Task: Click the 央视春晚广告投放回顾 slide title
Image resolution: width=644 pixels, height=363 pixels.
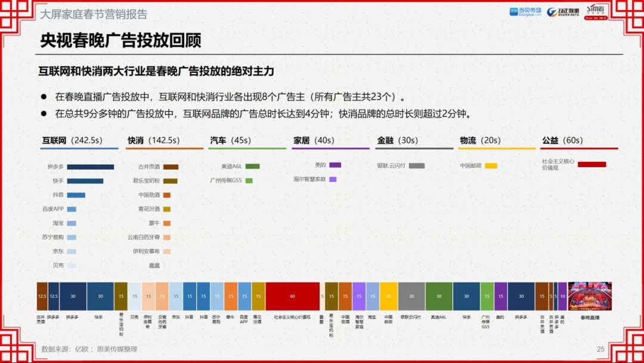Action: (120, 40)
